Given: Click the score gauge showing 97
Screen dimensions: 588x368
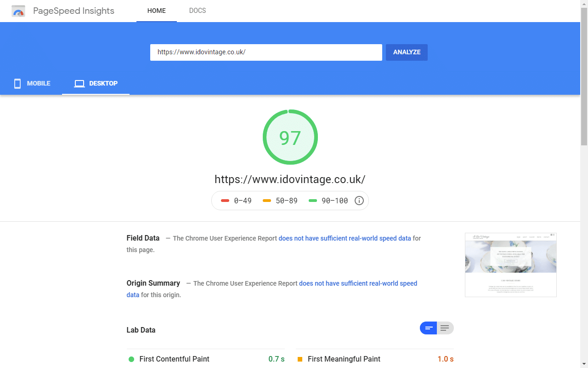Looking at the screenshot, I should pos(290,137).
